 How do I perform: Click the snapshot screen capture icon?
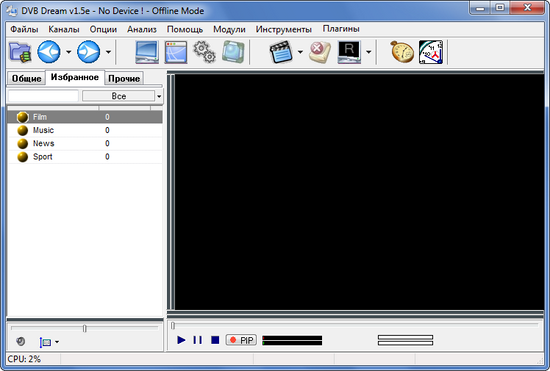pos(233,52)
